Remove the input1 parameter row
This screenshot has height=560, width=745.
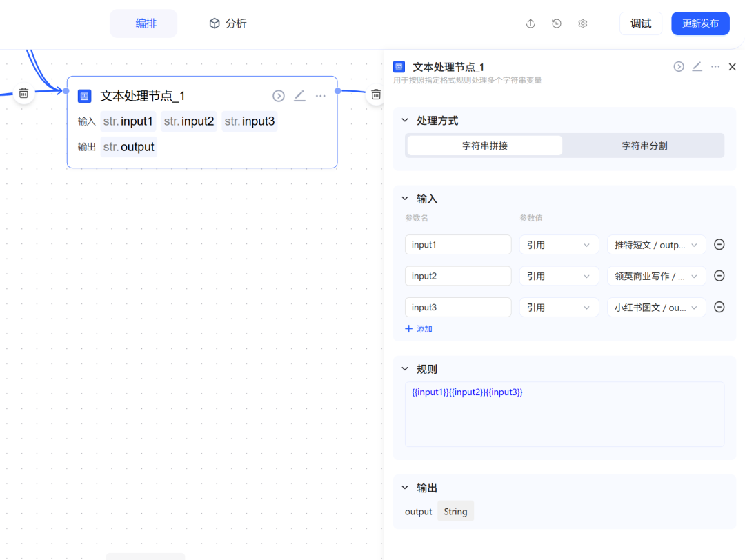[719, 245]
